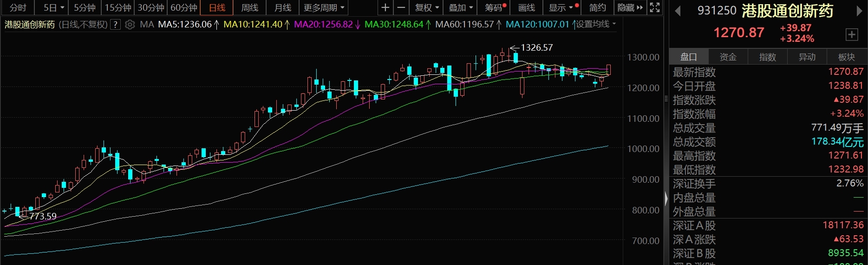Select 30分钟 chart period
The width and height of the screenshot is (868, 265).
pyautogui.click(x=151, y=7)
